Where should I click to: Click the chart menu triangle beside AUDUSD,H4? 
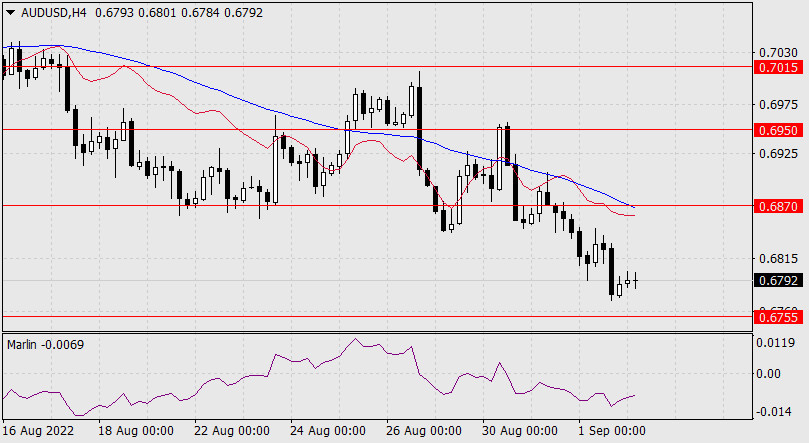pos(10,13)
